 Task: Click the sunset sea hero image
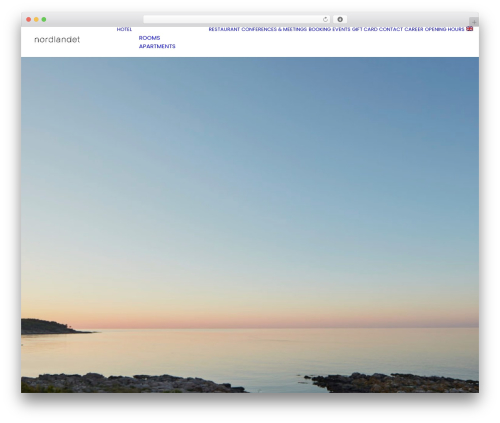click(x=250, y=225)
